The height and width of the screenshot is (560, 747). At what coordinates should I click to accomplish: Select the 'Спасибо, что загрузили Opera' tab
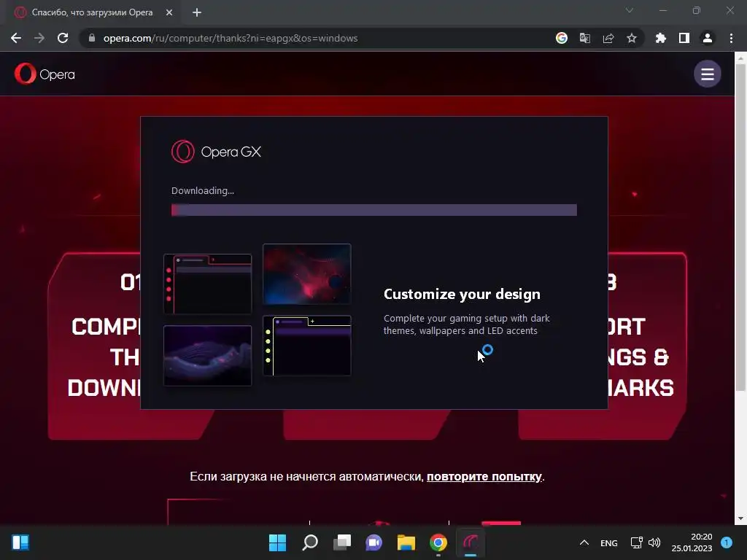tap(93, 12)
